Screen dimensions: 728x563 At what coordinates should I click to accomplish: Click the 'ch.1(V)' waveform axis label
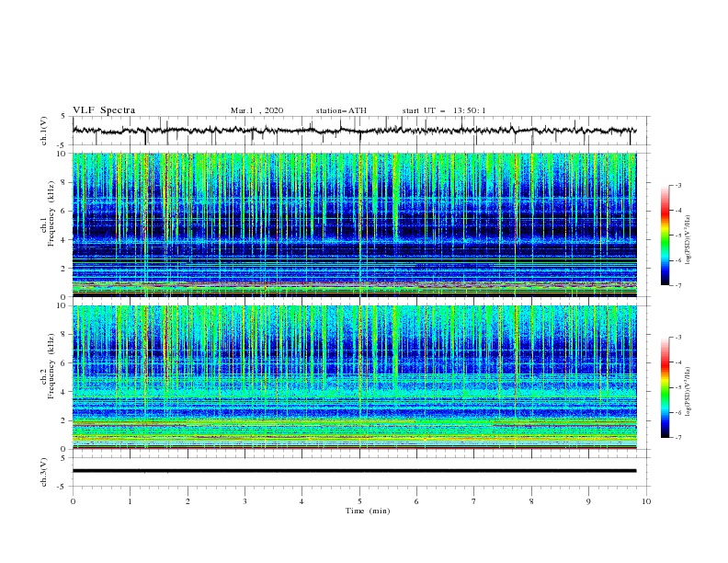click(44, 131)
